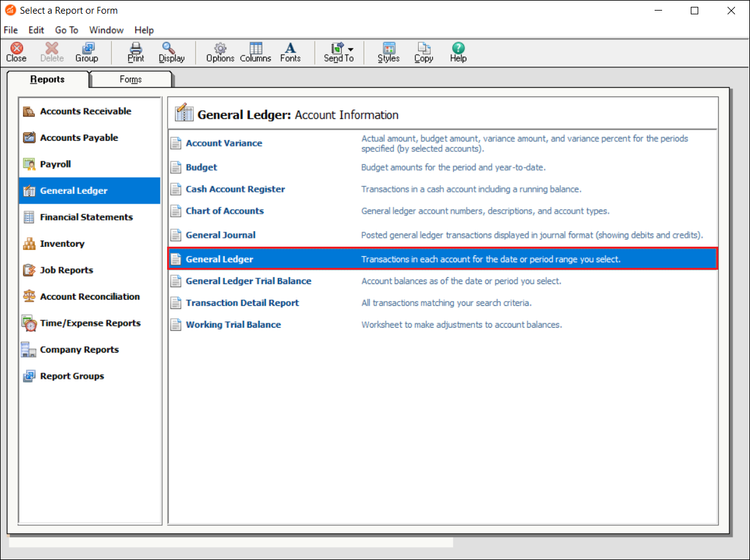The width and height of the screenshot is (750, 560).
Task: Click the Accounts Receivable sidebar icon
Action: (x=29, y=112)
